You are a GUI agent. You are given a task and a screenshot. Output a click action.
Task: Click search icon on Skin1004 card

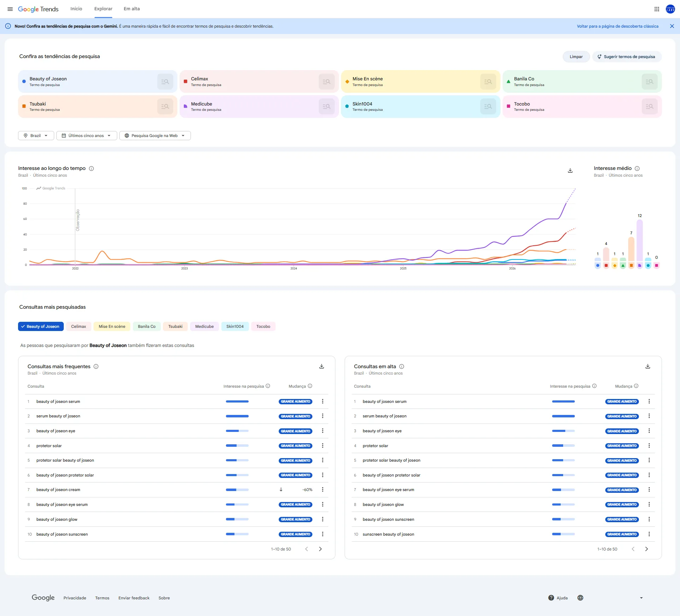tap(488, 106)
